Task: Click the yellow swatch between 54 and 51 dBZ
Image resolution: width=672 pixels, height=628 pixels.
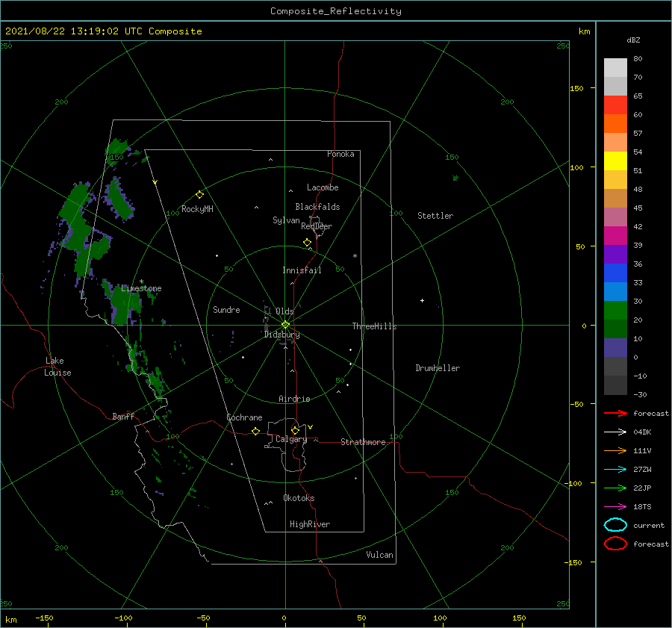Action: pyautogui.click(x=615, y=161)
